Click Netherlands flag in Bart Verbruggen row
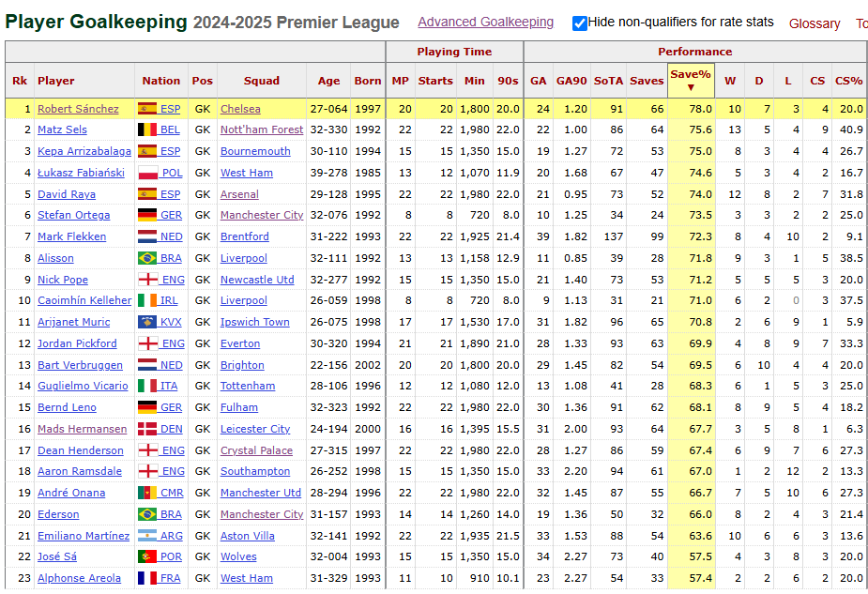This screenshot has height=594, width=868. [x=147, y=365]
